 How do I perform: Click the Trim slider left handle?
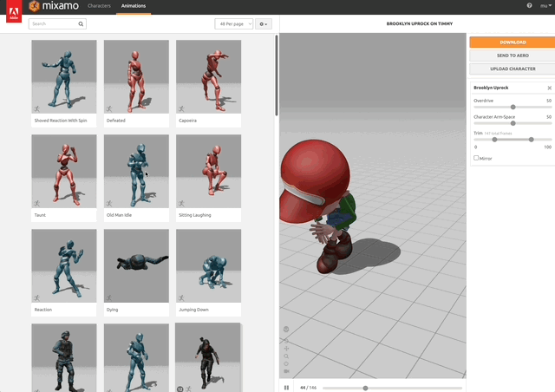[x=494, y=140]
